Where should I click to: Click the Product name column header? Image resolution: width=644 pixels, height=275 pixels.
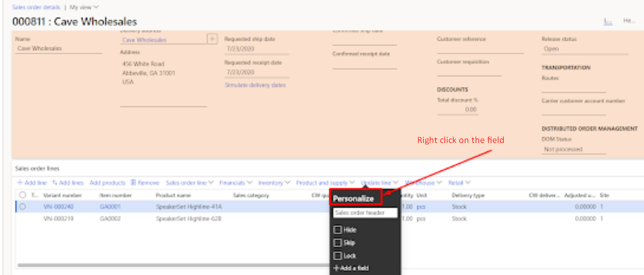click(x=173, y=195)
